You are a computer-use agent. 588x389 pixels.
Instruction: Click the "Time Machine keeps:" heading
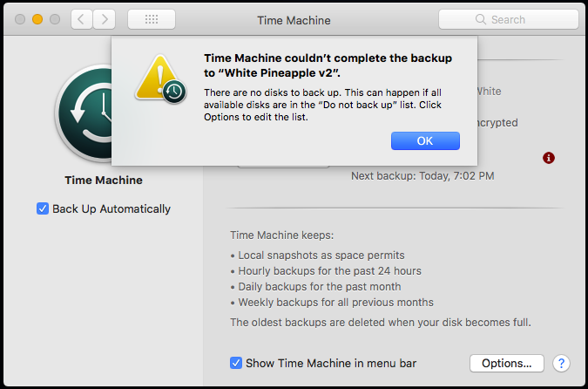click(282, 235)
